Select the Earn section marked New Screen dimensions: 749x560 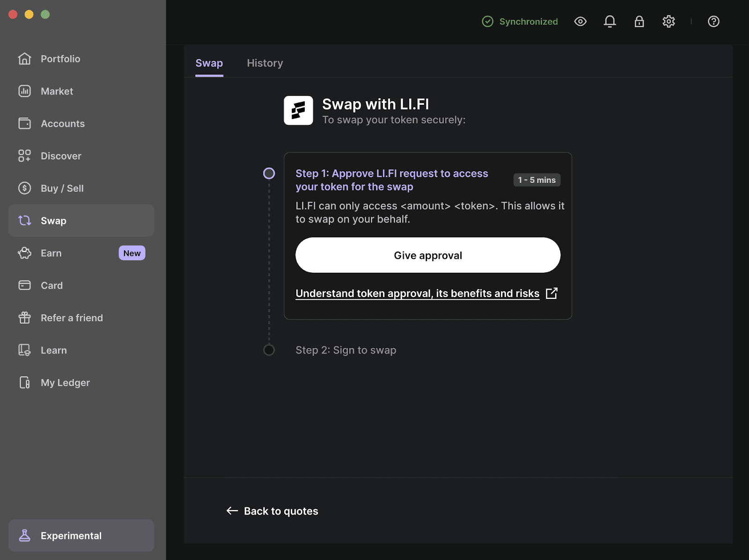click(x=50, y=253)
